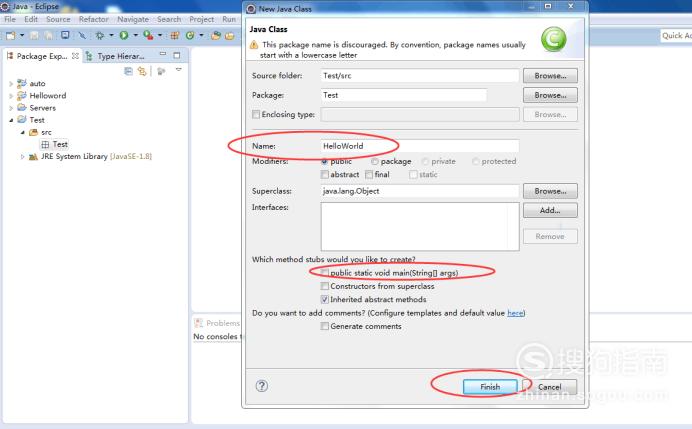Click Collapse All icon in Package Explorer
Viewport: 692px width, 429px height.
(128, 71)
